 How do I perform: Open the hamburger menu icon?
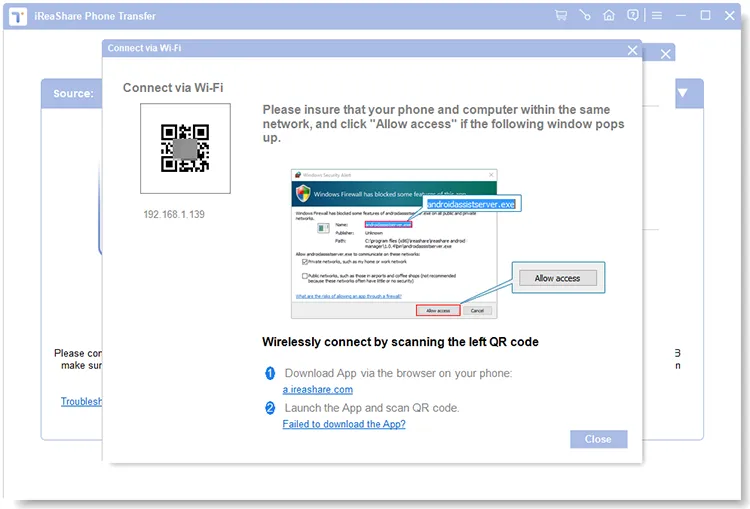657,15
